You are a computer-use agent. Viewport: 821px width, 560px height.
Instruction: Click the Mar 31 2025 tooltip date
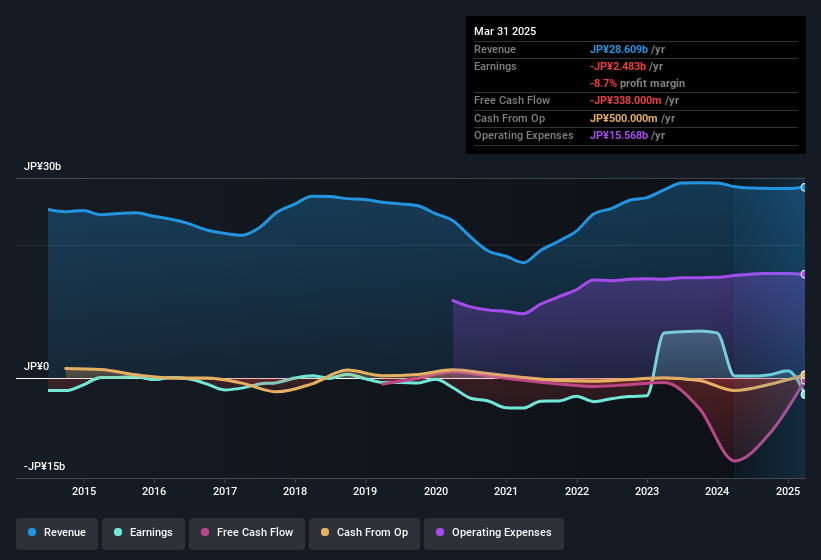[x=505, y=31]
